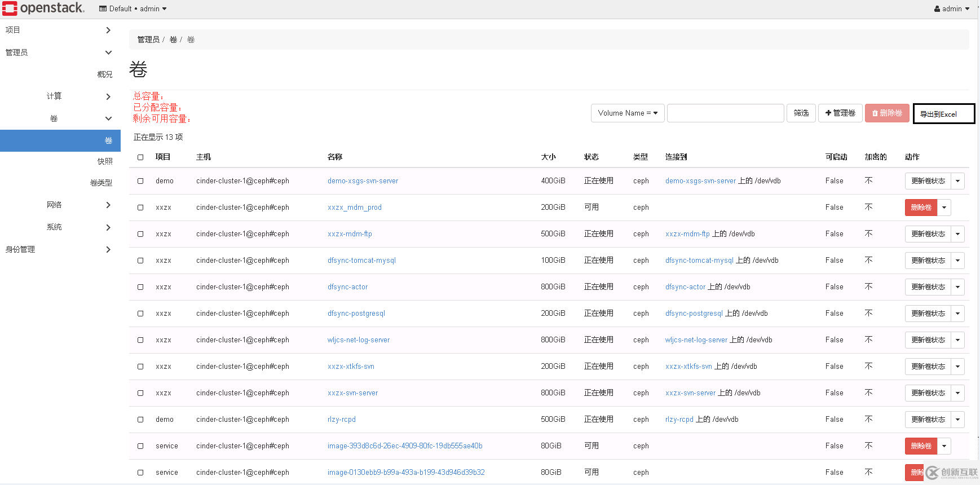Open action dropdown arrow for rlzy-rcpd row
Viewport: 980px width, 485px height.
957,420
